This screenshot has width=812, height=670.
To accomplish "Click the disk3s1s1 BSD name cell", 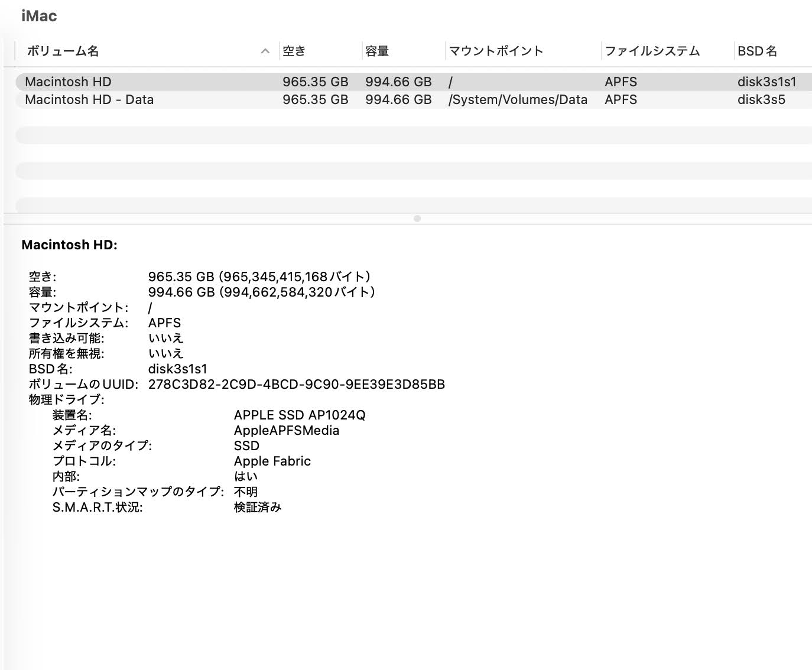I will 766,82.
